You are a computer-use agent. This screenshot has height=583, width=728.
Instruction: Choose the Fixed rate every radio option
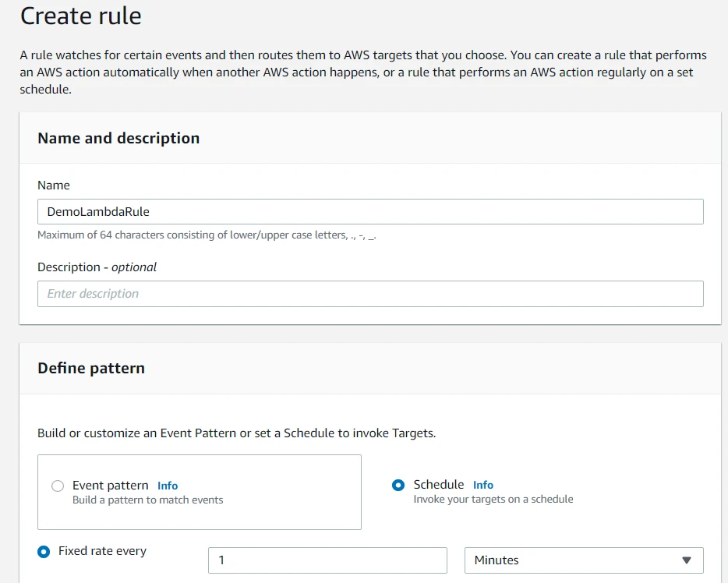(44, 551)
